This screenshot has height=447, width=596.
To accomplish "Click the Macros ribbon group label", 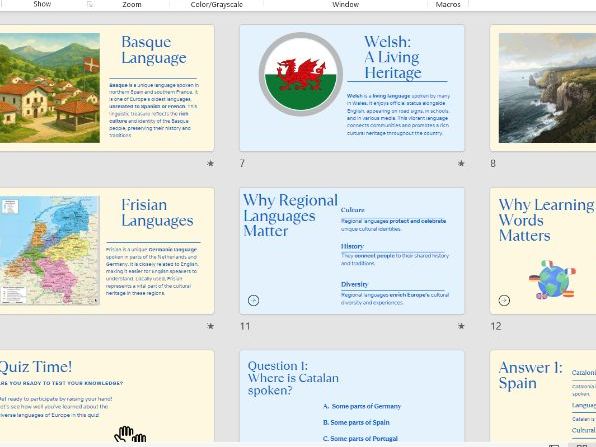I will [448, 4].
